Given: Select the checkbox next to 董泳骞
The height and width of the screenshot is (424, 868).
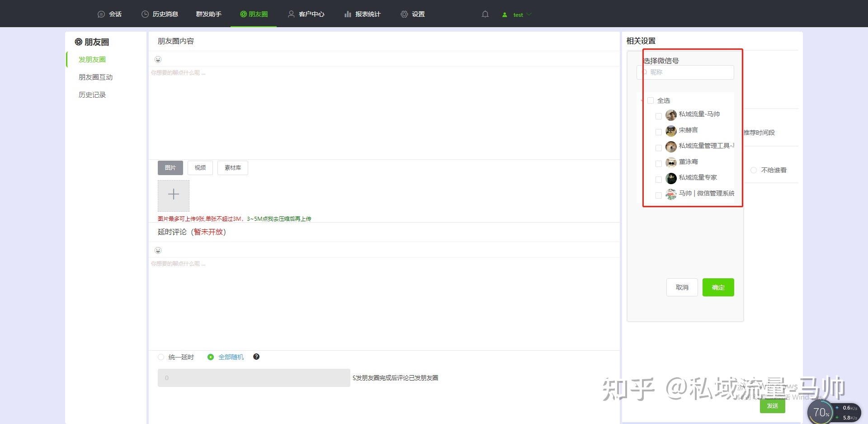Looking at the screenshot, I should coord(658,164).
